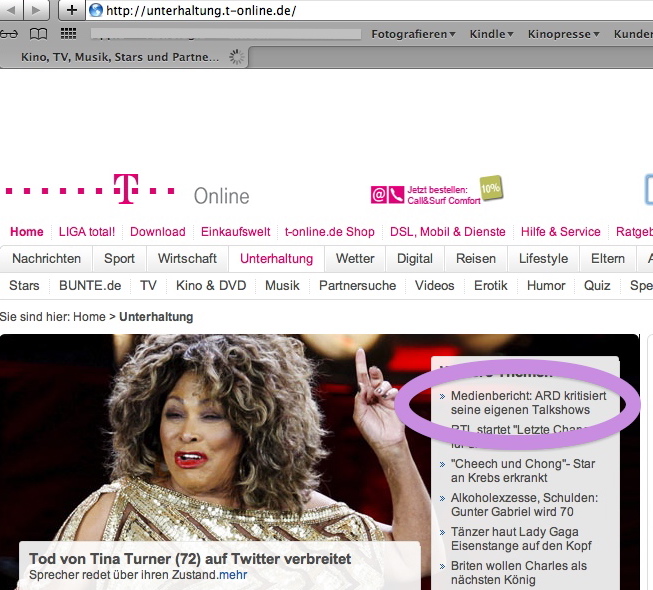This screenshot has width=653, height=590.
Task: Open the Kinopresse bookmarks dropdown
Action: coord(563,34)
